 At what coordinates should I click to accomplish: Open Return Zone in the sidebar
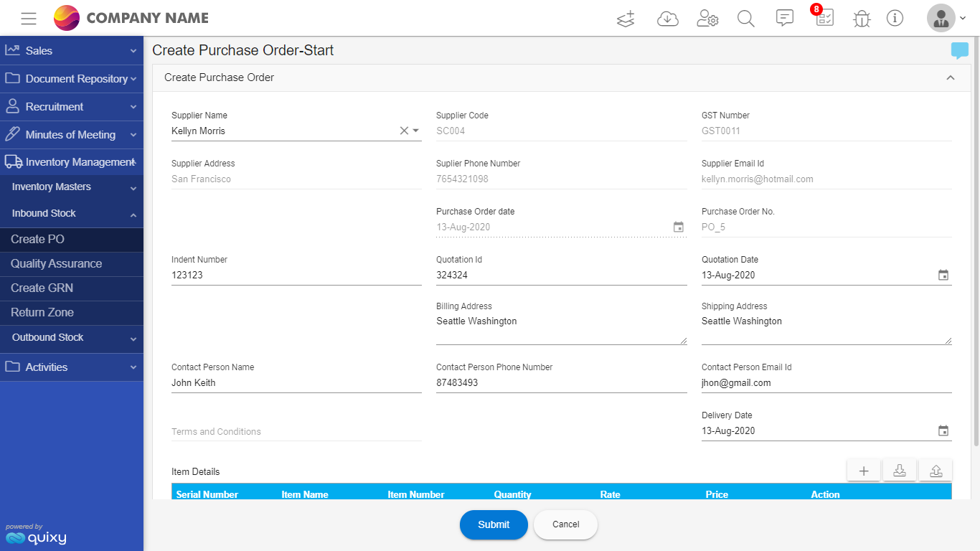[x=72, y=313]
